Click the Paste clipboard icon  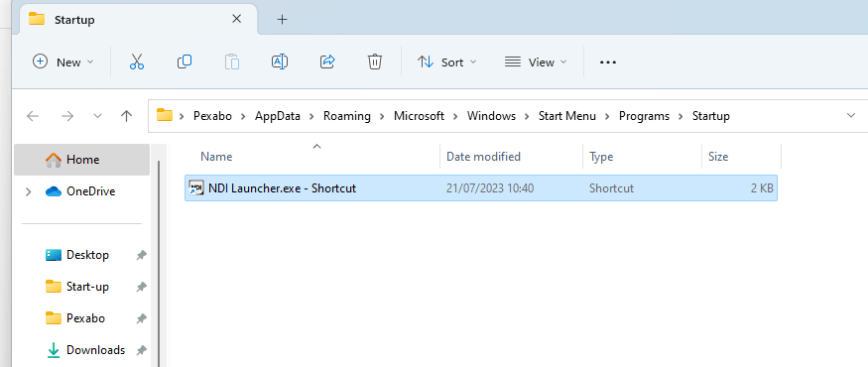(x=232, y=62)
